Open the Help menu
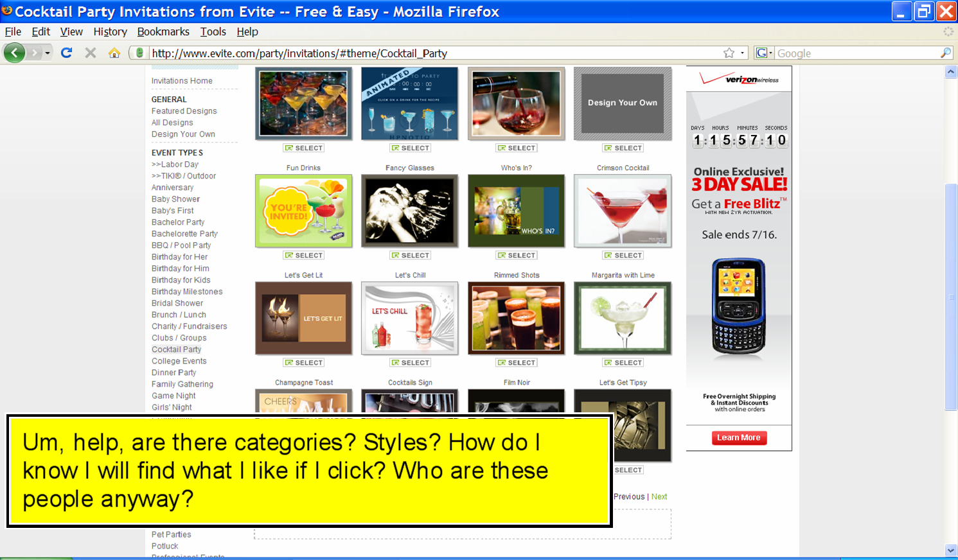This screenshot has width=958, height=560. (247, 31)
